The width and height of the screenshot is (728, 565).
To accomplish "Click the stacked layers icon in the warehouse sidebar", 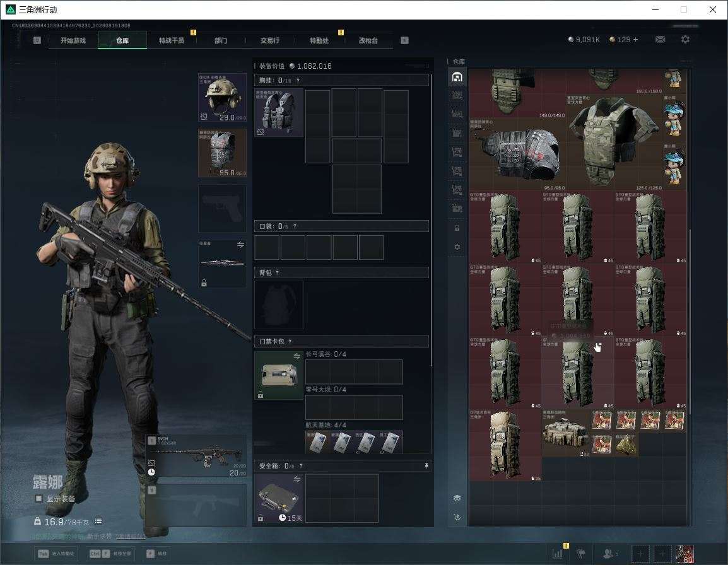I will point(457,498).
